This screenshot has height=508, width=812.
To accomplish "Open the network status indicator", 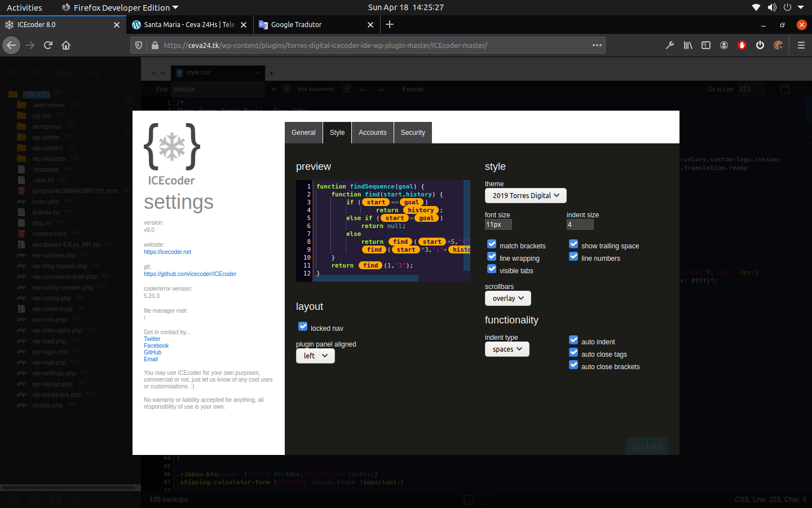I will (756, 7).
